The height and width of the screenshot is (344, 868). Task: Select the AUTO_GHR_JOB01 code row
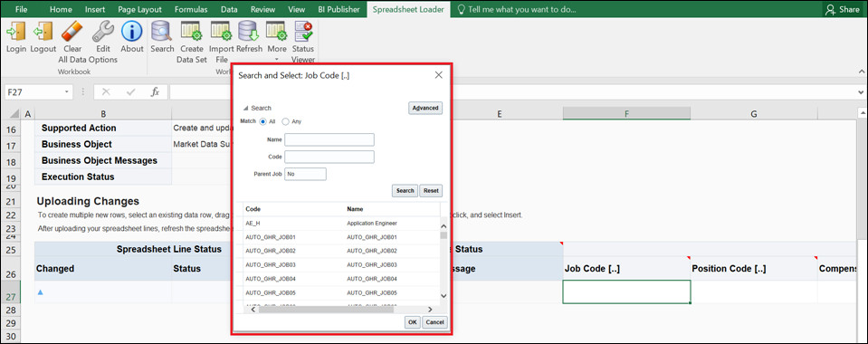(x=341, y=237)
